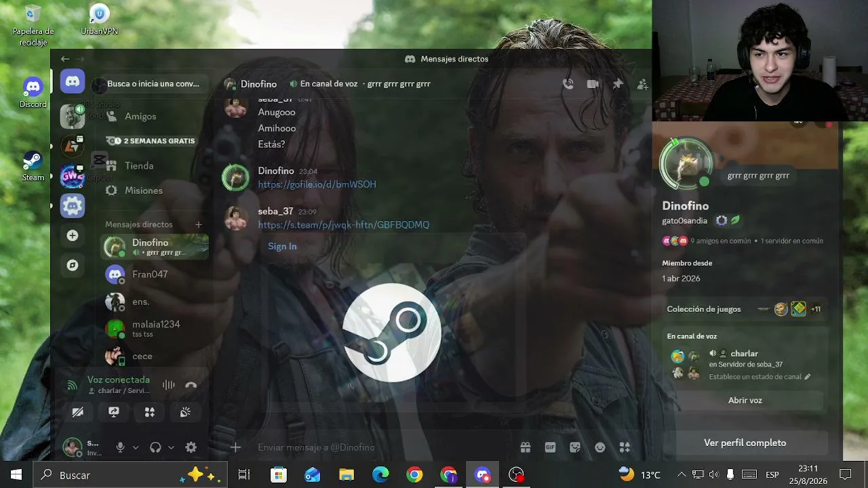The height and width of the screenshot is (488, 868).
Task: View 1 servidor en común
Action: click(792, 241)
